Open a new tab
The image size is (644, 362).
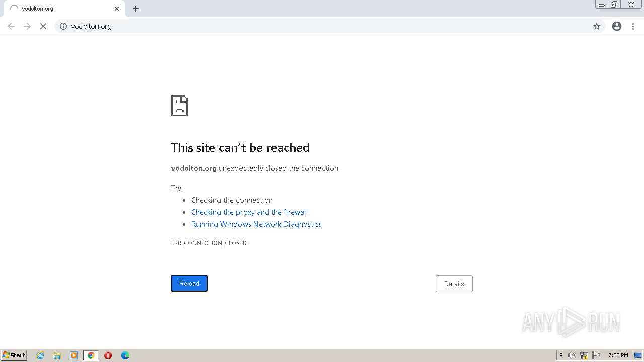click(x=136, y=9)
